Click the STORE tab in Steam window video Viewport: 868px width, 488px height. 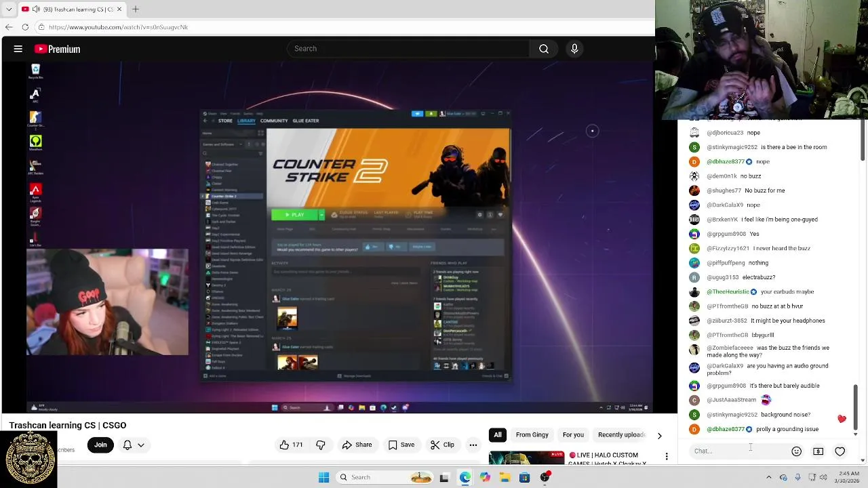click(225, 121)
